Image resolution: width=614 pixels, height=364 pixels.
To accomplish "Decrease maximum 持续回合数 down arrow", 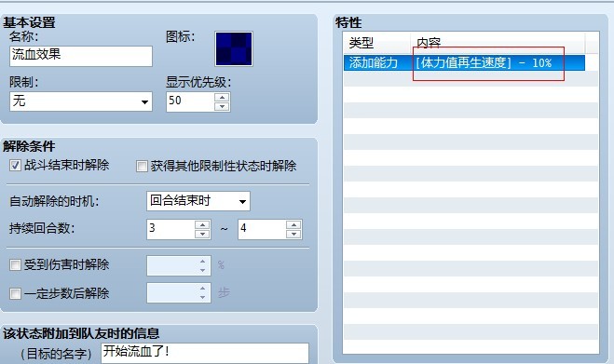I will [x=293, y=234].
